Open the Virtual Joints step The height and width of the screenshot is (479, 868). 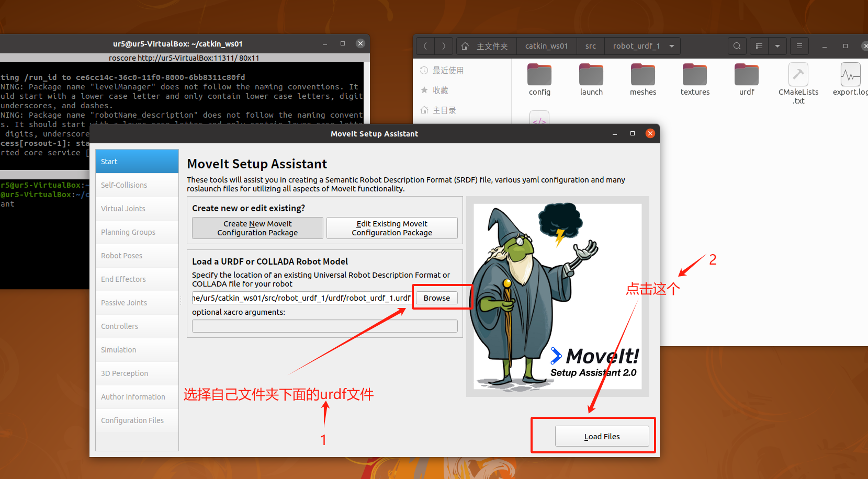pyautogui.click(x=137, y=208)
